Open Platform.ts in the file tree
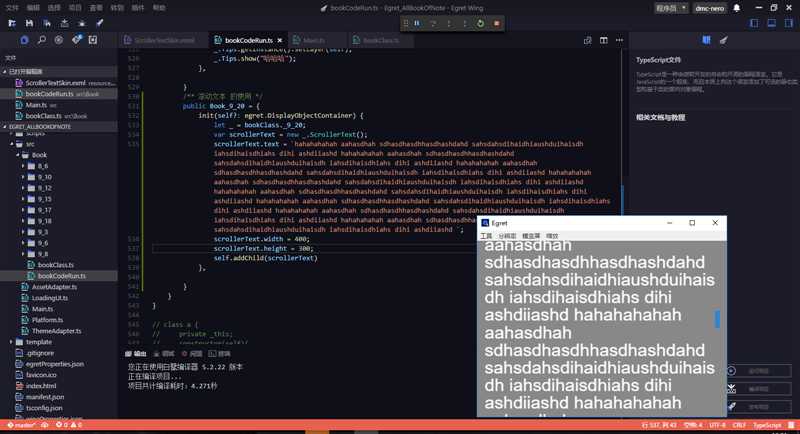Viewport: 800px width, 434px height. click(x=47, y=320)
